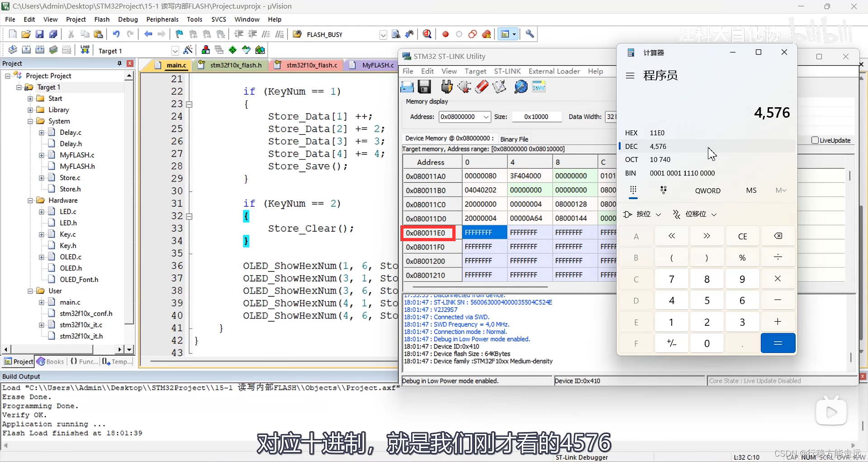The height and width of the screenshot is (462, 868).
Task: Select HEX base in calculator
Action: (706, 133)
